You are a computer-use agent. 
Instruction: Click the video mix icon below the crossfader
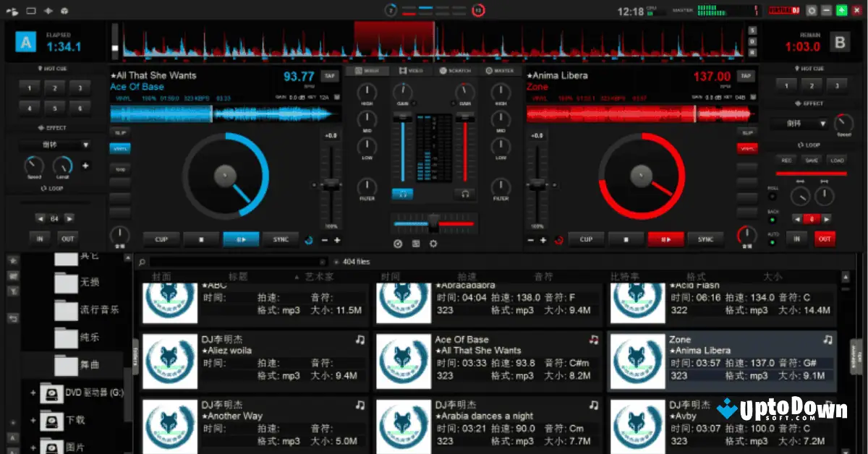pos(417,244)
